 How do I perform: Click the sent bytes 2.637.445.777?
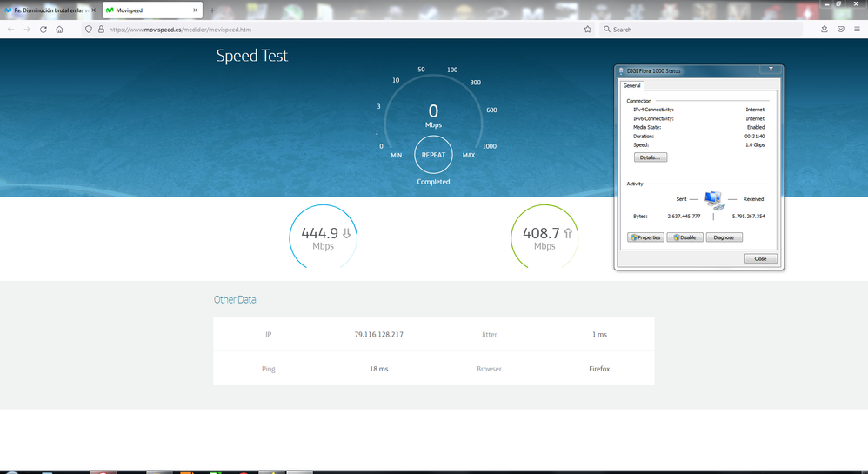pos(684,217)
